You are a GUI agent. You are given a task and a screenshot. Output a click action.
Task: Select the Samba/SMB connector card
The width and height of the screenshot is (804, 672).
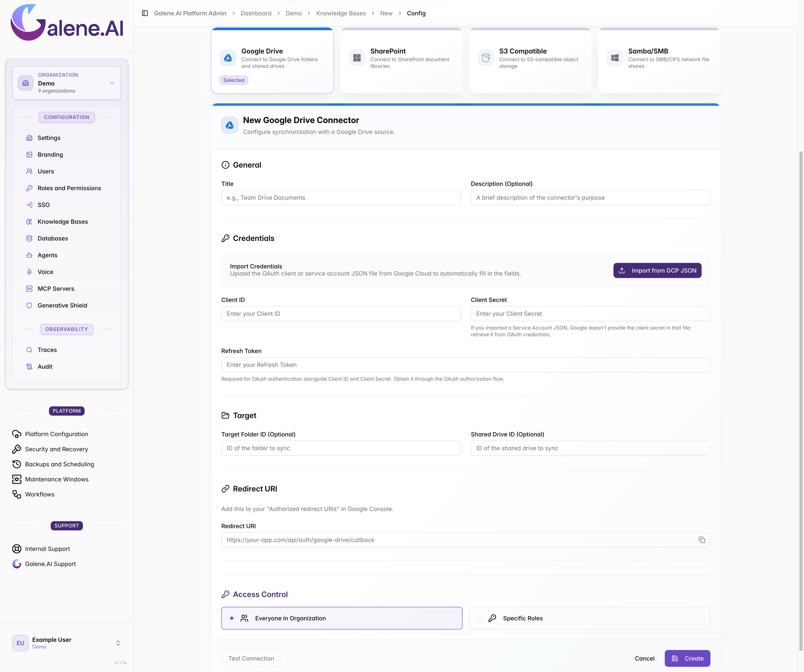point(659,60)
